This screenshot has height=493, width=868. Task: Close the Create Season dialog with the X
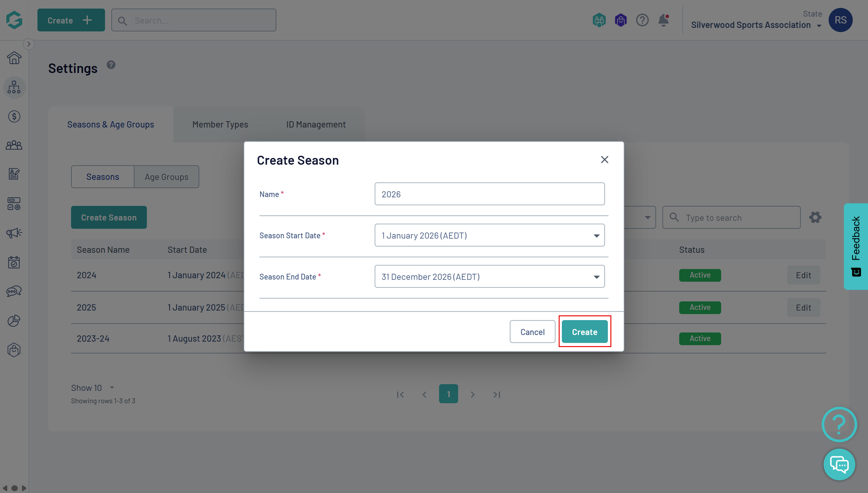click(604, 160)
